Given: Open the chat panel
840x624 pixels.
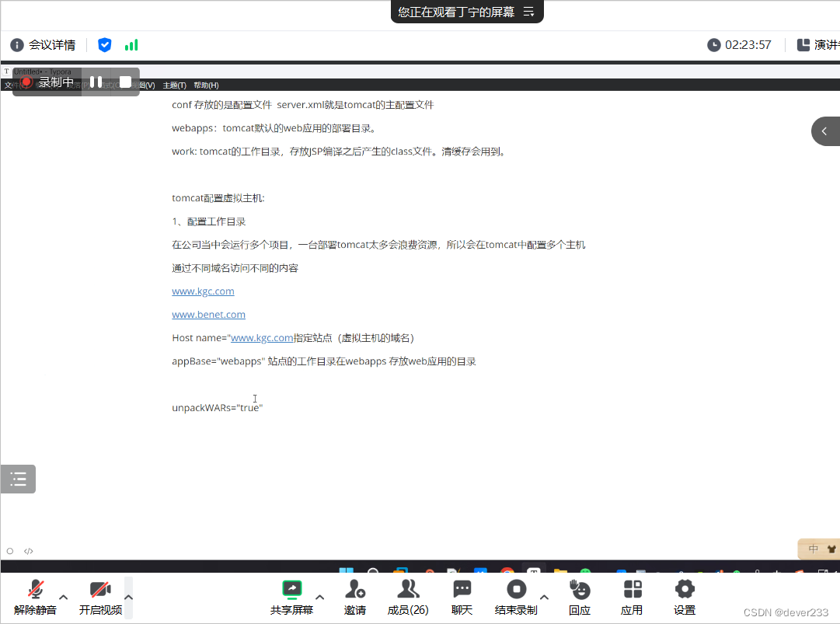Looking at the screenshot, I should pyautogui.click(x=462, y=598).
